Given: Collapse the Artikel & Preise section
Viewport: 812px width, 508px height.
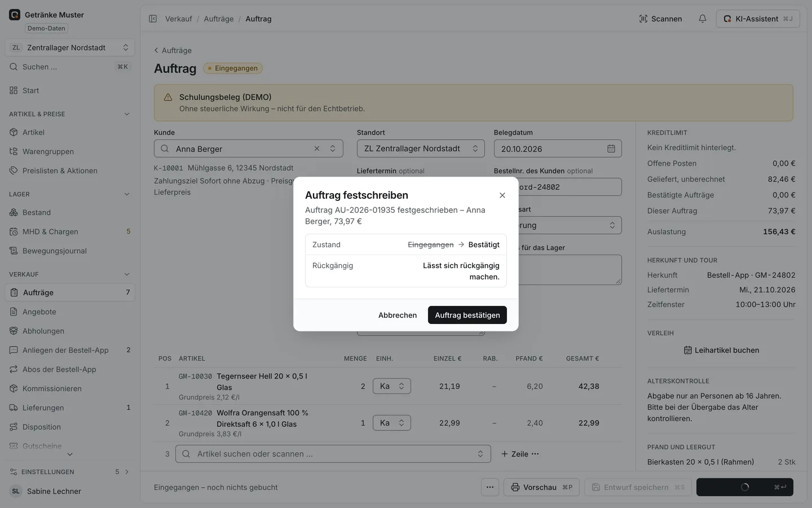Looking at the screenshot, I should pyautogui.click(x=126, y=114).
